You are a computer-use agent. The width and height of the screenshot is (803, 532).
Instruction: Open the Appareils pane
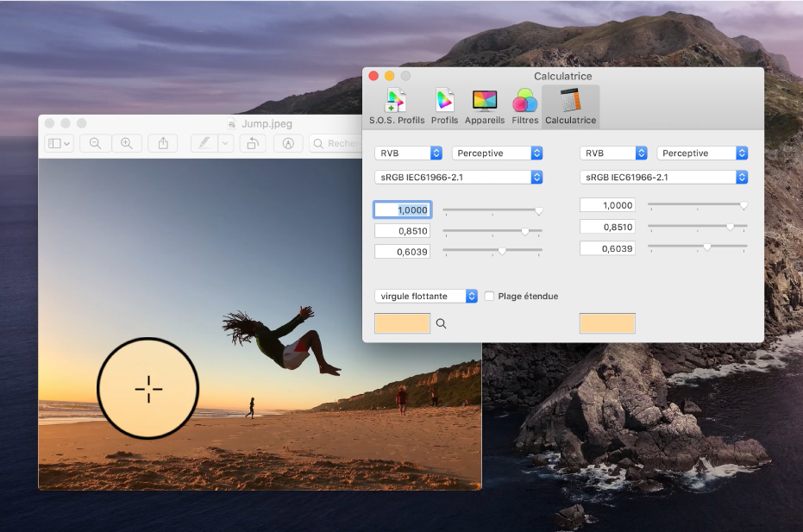tap(485, 107)
